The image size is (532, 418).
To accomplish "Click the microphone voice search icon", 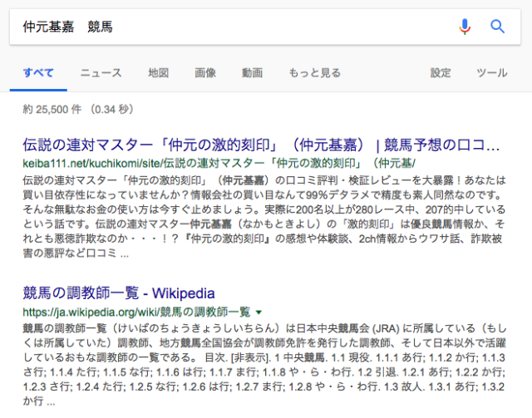I will [465, 27].
